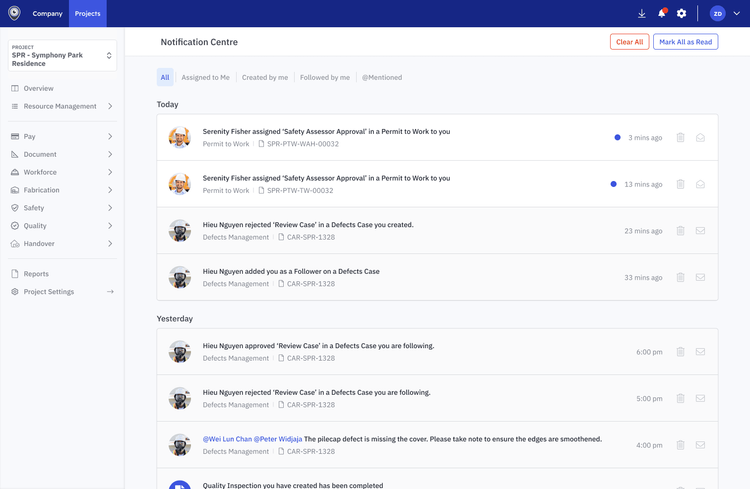Click the Clear All button
750x489 pixels.
pyautogui.click(x=629, y=42)
